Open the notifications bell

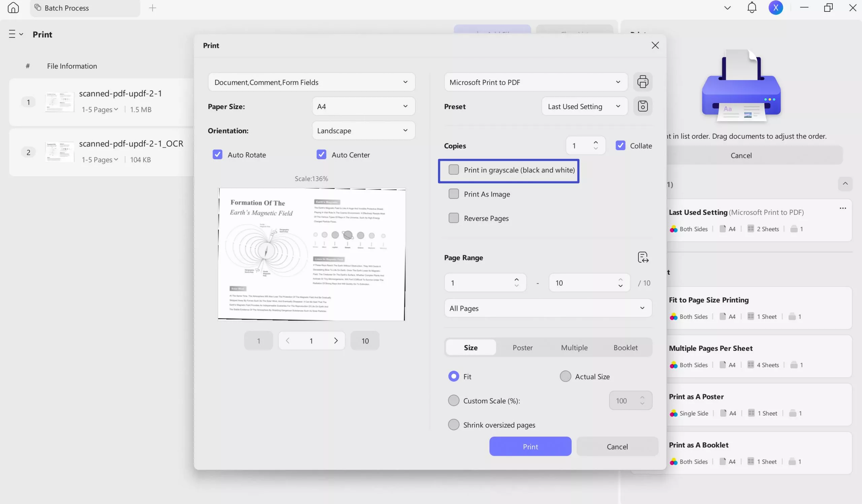(752, 7)
